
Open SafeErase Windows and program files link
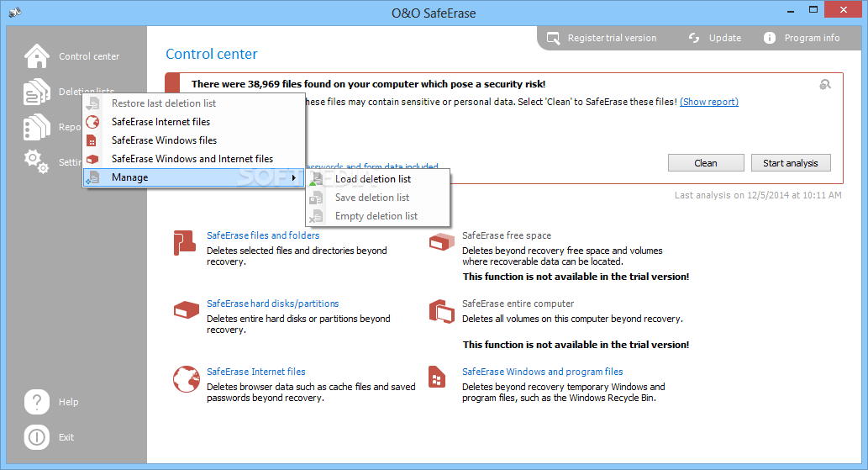click(x=543, y=372)
